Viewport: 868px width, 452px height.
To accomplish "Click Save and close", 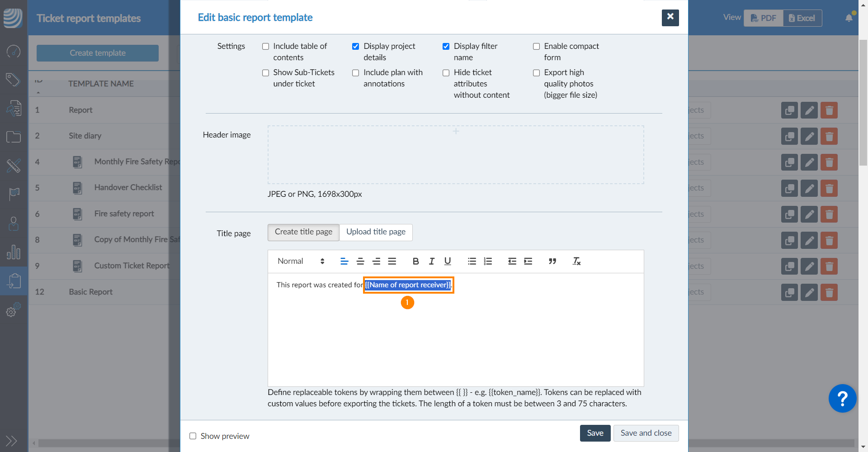I will (x=646, y=433).
